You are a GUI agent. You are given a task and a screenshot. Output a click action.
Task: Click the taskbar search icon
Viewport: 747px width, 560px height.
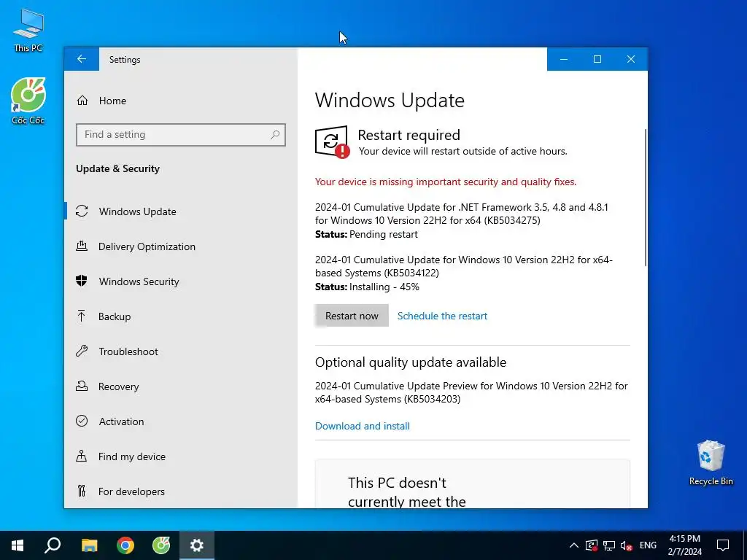click(53, 545)
